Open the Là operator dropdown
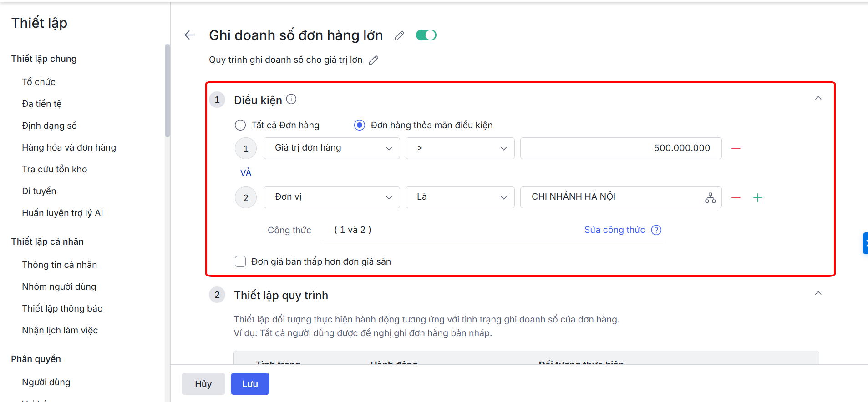 pyautogui.click(x=460, y=197)
